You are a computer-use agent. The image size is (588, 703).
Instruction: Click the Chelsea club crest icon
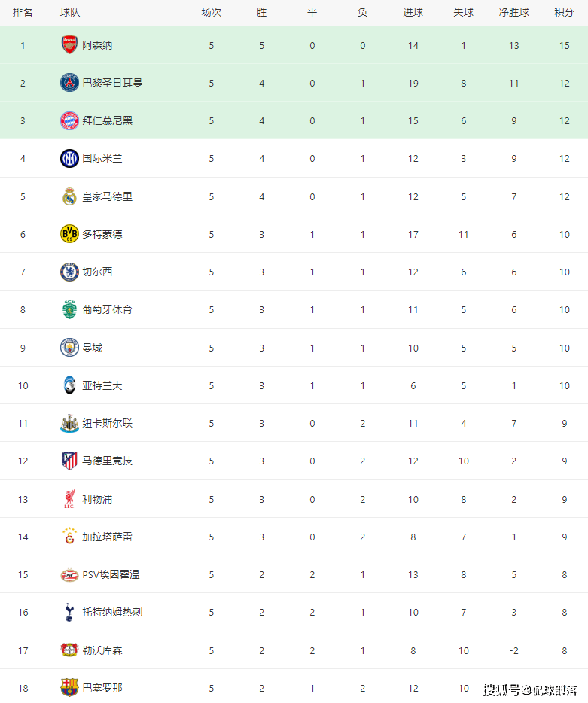(69, 272)
